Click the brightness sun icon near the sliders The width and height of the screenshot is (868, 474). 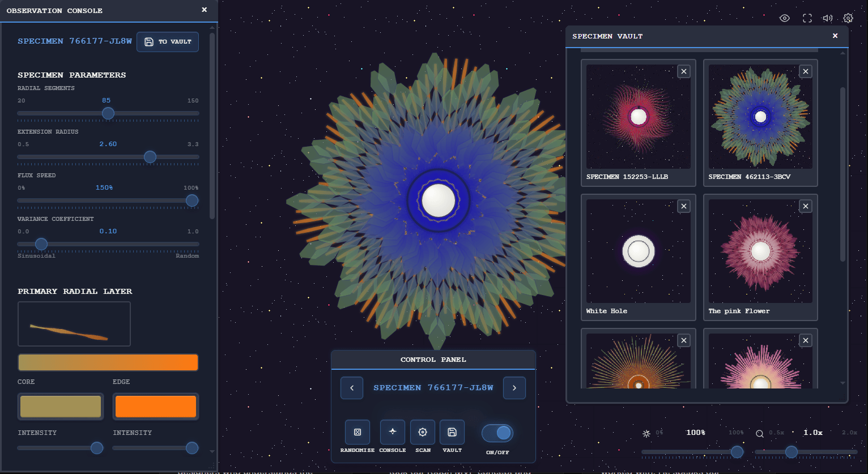pyautogui.click(x=646, y=433)
